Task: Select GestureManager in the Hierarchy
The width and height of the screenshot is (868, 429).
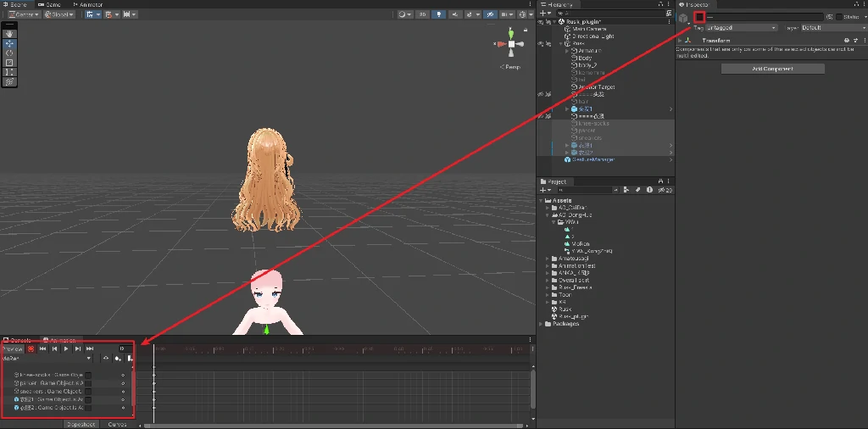Action: coord(593,159)
